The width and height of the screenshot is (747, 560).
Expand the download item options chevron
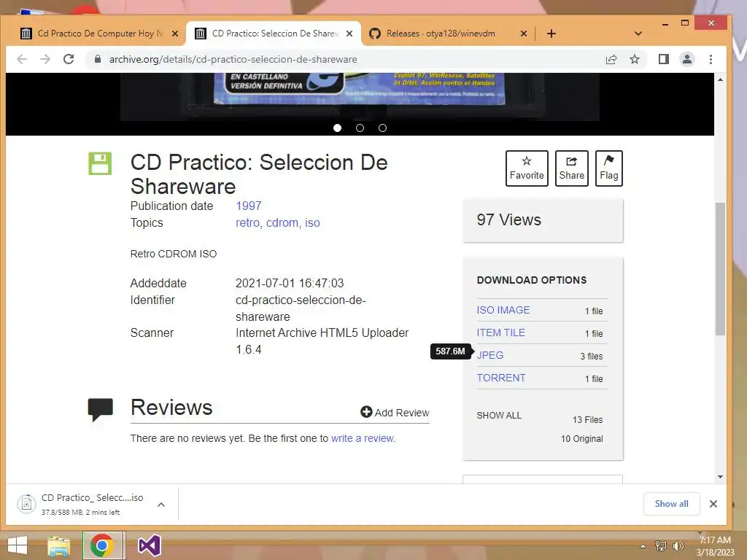click(161, 505)
